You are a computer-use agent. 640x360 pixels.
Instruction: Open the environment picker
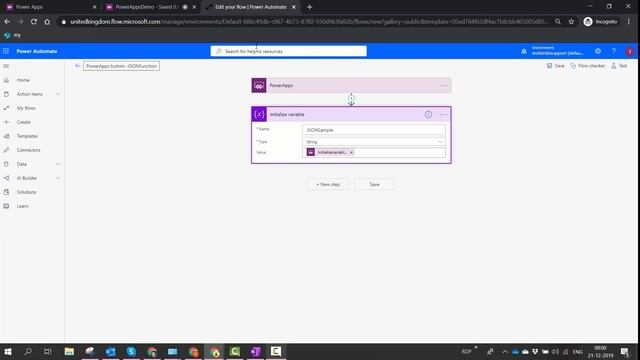tap(553, 51)
